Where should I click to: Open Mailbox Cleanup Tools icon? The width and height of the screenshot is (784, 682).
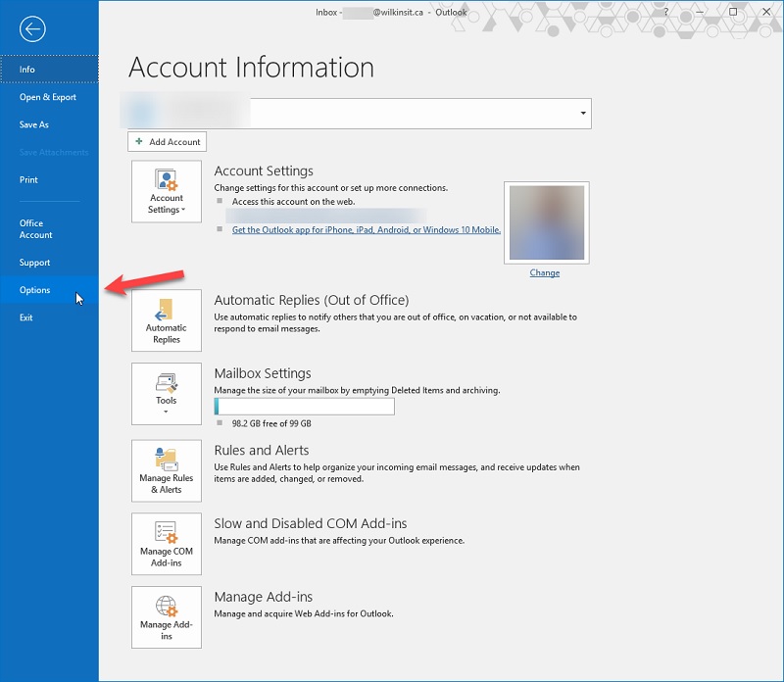pos(166,391)
